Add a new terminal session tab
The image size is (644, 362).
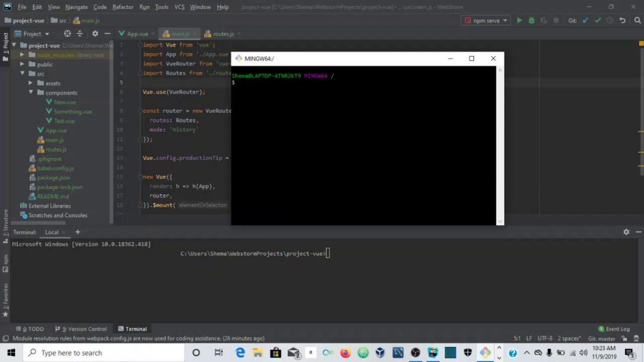77,232
